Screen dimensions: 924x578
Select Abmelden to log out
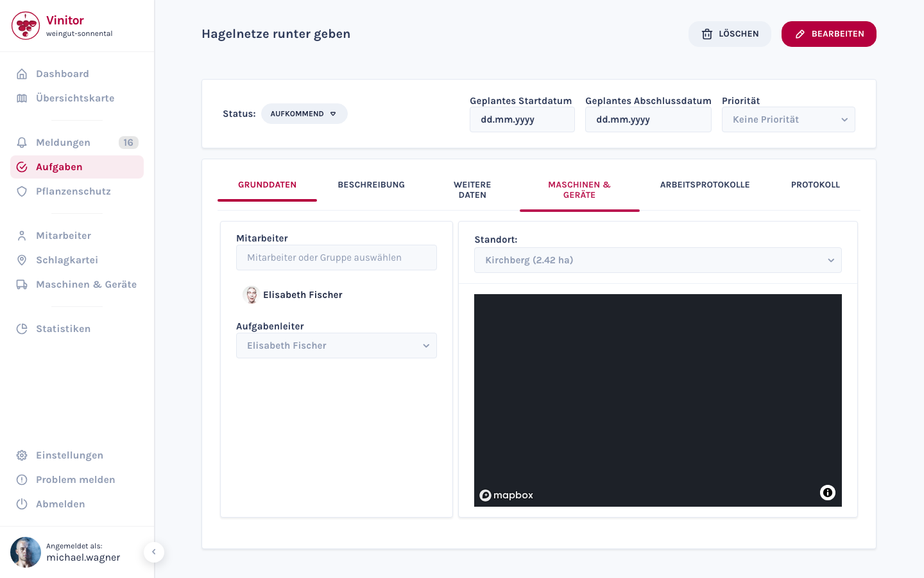click(77, 504)
